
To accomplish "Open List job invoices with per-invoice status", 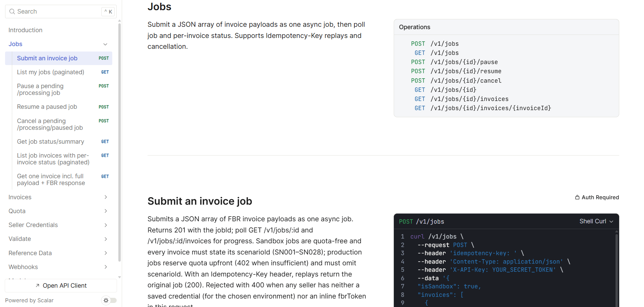I will coord(59,159).
